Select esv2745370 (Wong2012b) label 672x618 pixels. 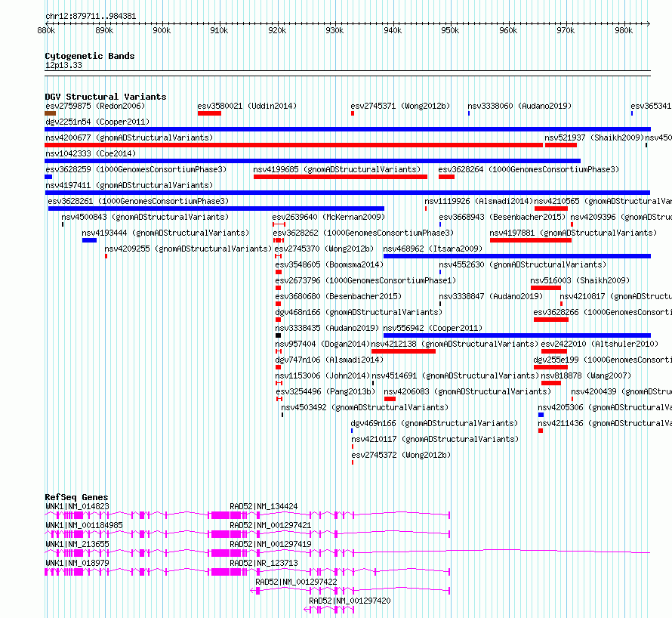click(x=324, y=249)
